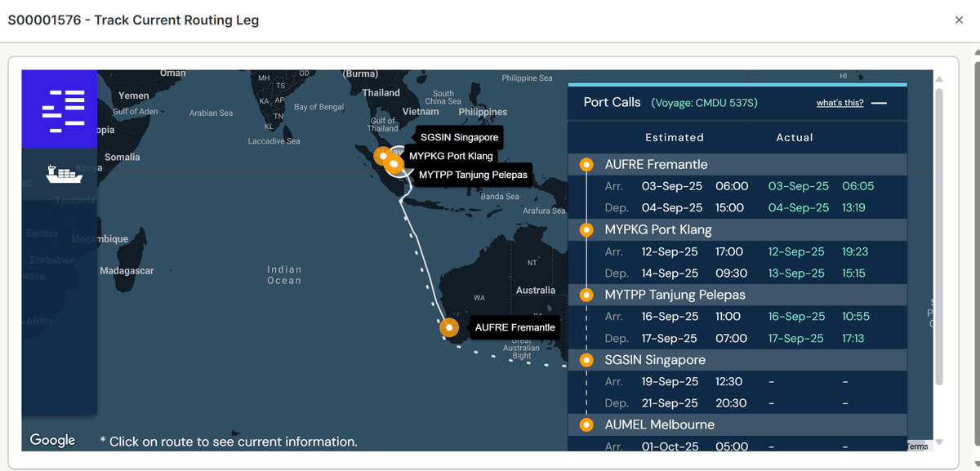
Task: Click the MYTPP Tanjung Pelepas map label
Action: click(473, 175)
